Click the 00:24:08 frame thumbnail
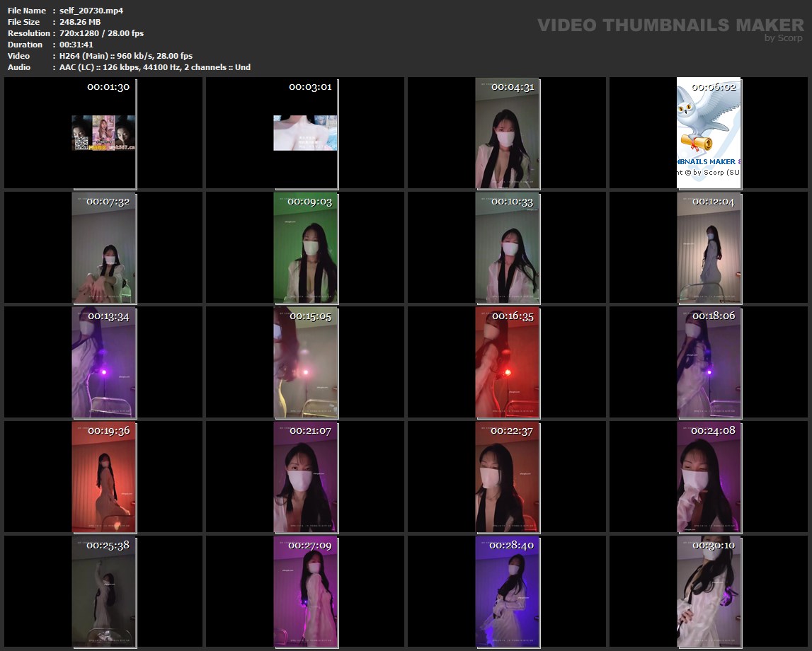 coord(709,477)
